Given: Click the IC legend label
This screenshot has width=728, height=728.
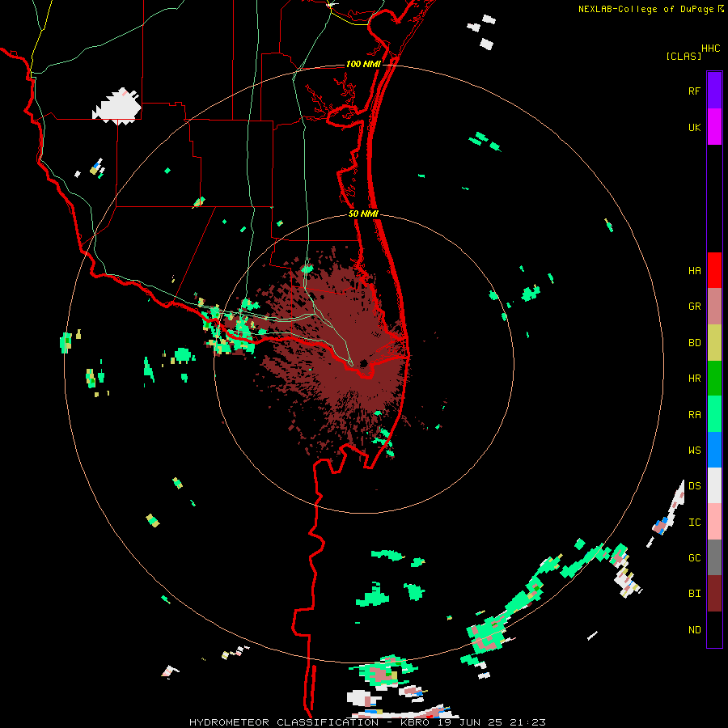Looking at the screenshot, I should (x=694, y=523).
